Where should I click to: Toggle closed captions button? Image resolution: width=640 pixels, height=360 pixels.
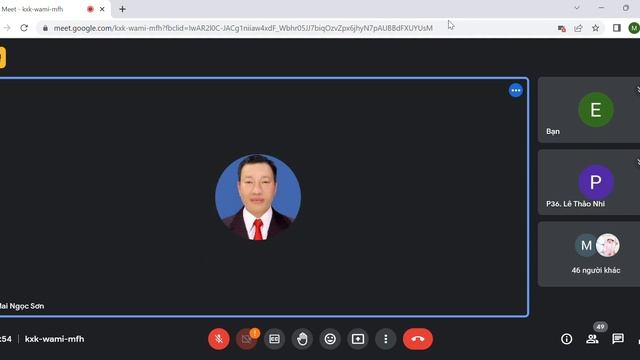click(274, 339)
